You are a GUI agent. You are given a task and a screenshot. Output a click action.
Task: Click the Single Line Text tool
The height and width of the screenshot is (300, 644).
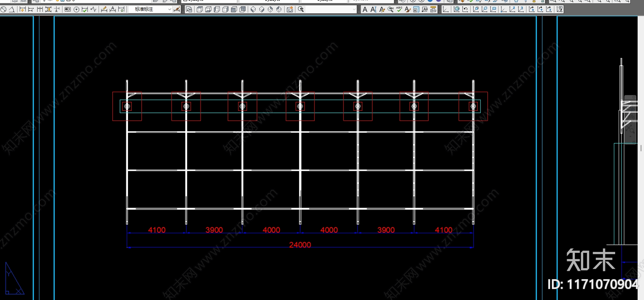tap(374, 9)
